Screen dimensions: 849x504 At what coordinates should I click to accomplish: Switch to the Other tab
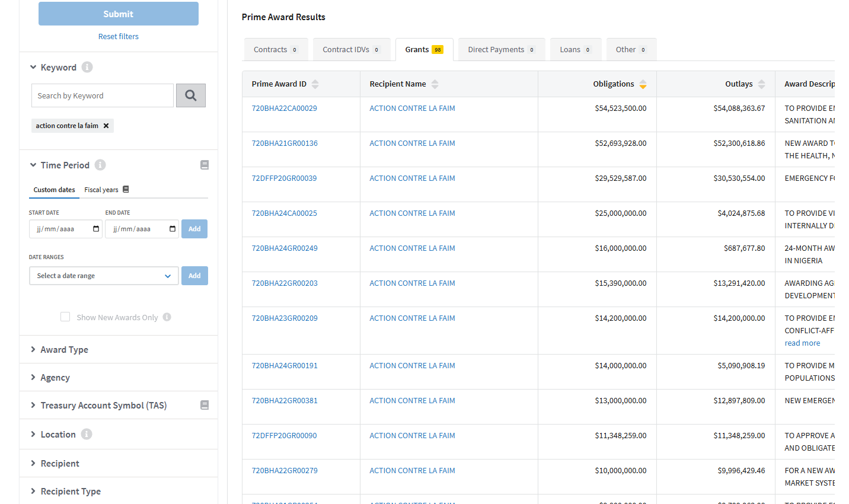631,49
